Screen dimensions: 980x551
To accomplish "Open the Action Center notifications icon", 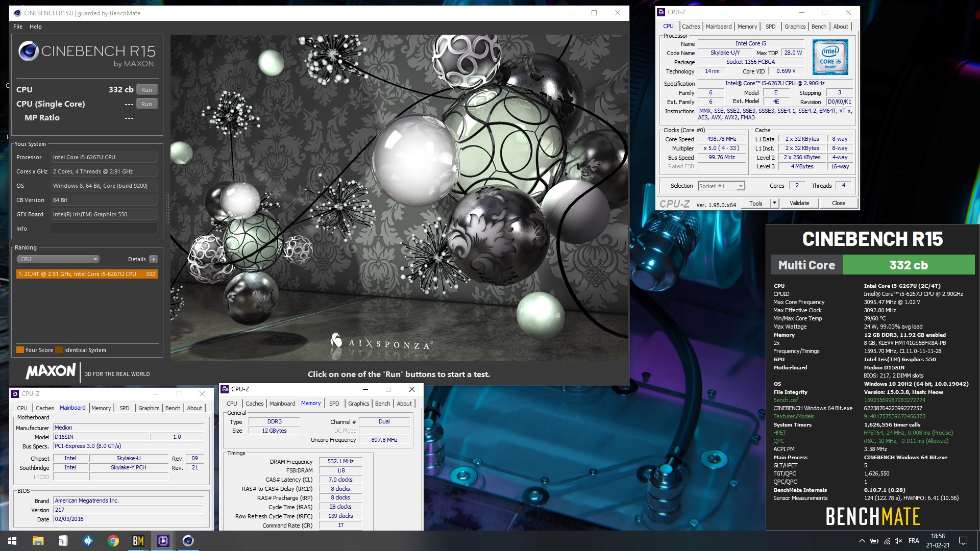I will (963, 541).
